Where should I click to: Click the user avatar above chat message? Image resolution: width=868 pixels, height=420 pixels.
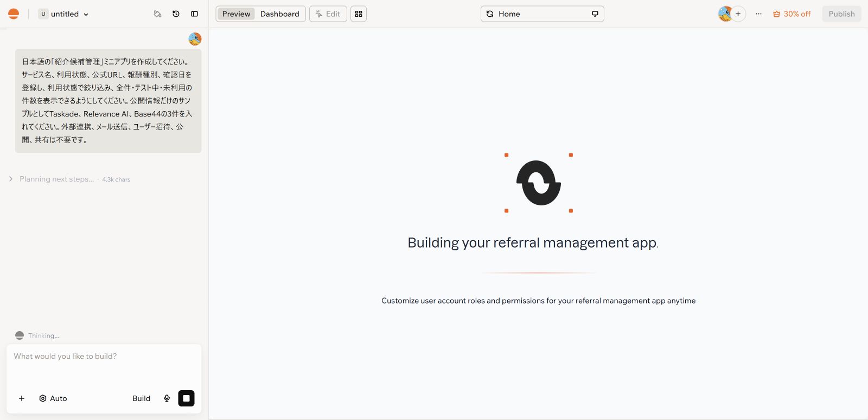(x=195, y=39)
